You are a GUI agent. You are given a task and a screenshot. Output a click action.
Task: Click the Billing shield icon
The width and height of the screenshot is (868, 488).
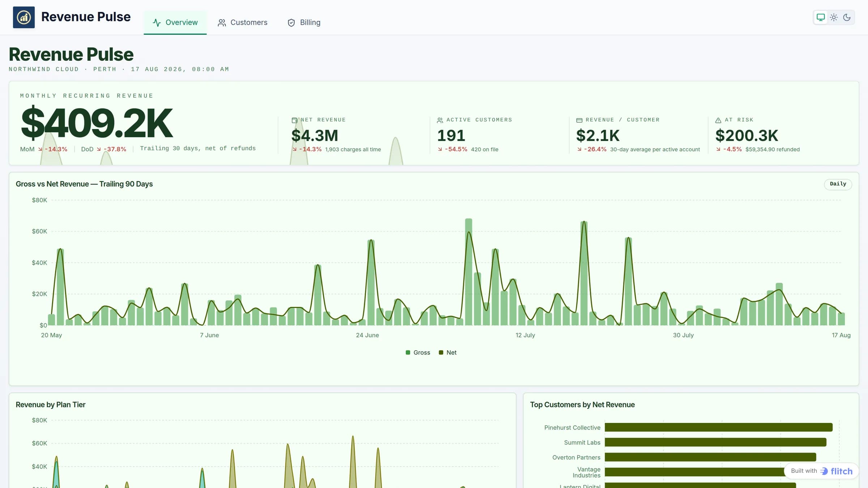pyautogui.click(x=291, y=23)
